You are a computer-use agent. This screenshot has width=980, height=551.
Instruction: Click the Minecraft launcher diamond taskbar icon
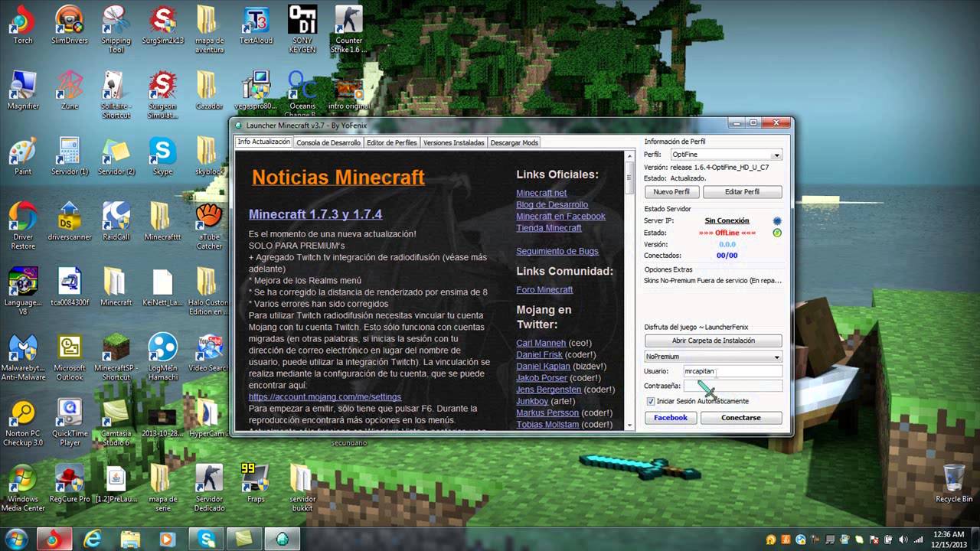tap(283, 539)
